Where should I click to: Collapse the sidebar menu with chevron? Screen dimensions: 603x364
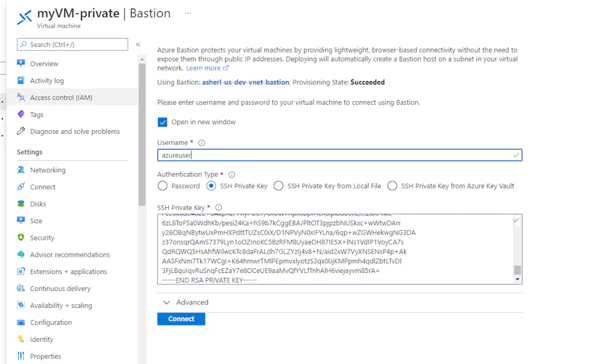coord(138,45)
